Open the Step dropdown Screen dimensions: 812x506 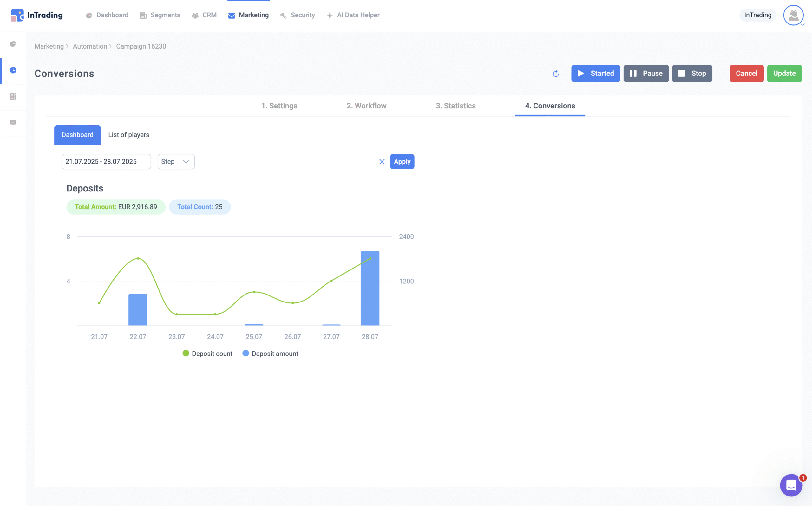[176, 162]
